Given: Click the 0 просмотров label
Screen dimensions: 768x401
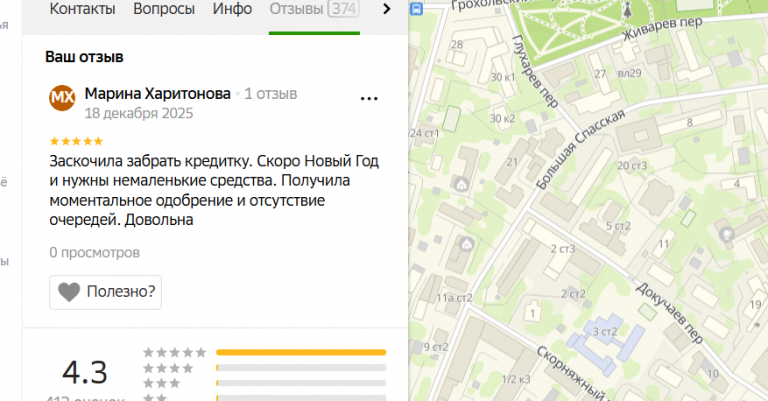Looking at the screenshot, I should click(x=95, y=253).
